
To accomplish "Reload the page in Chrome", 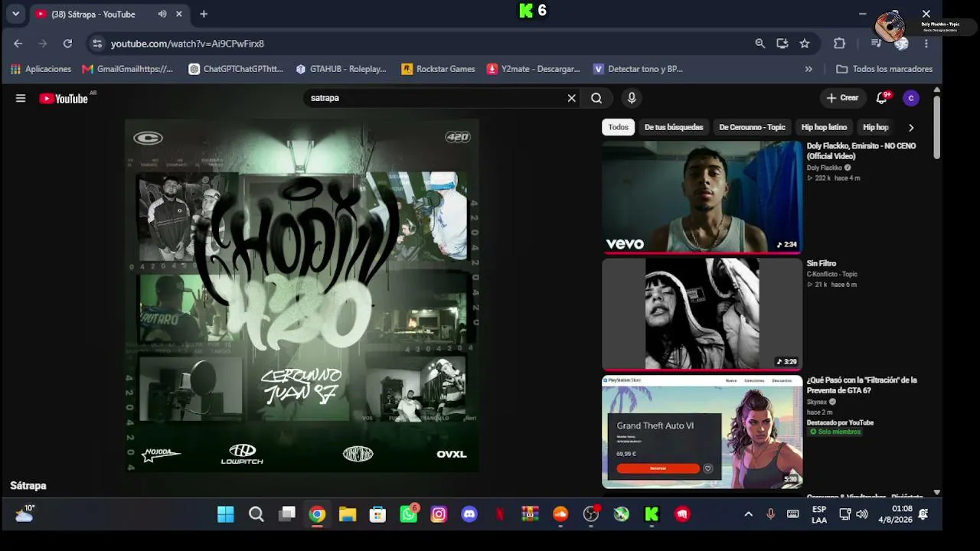I will tap(67, 44).
